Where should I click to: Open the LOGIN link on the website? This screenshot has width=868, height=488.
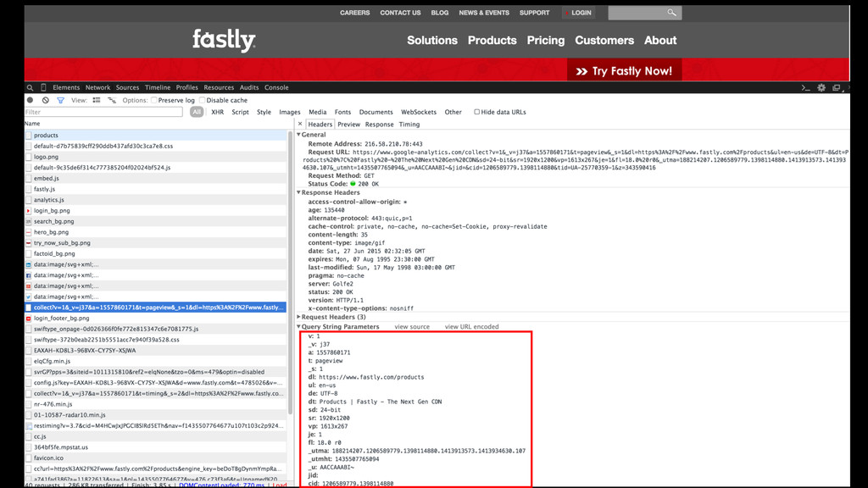[579, 13]
